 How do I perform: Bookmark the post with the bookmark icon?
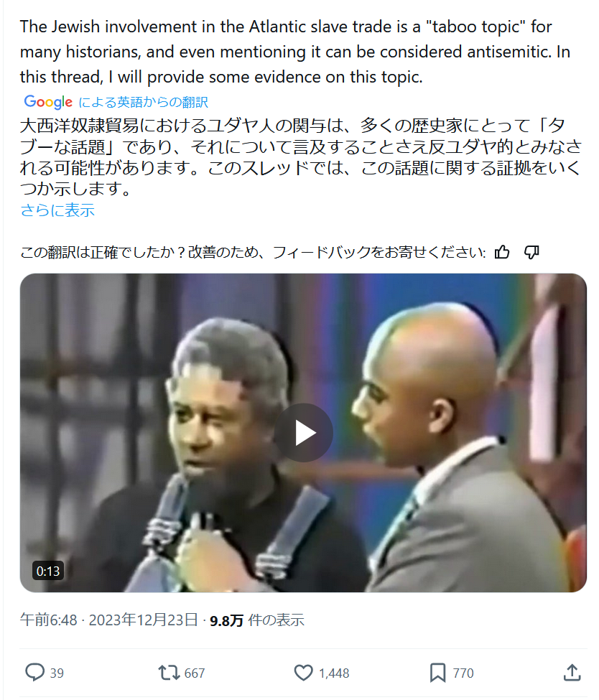pyautogui.click(x=437, y=672)
